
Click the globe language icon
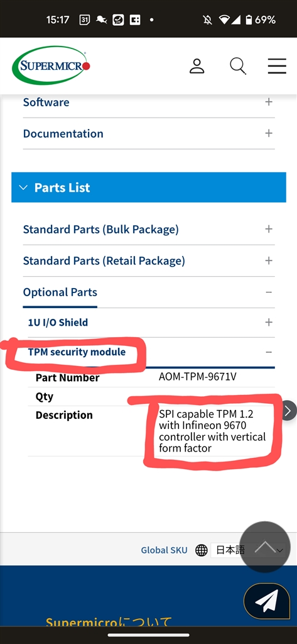click(x=201, y=550)
